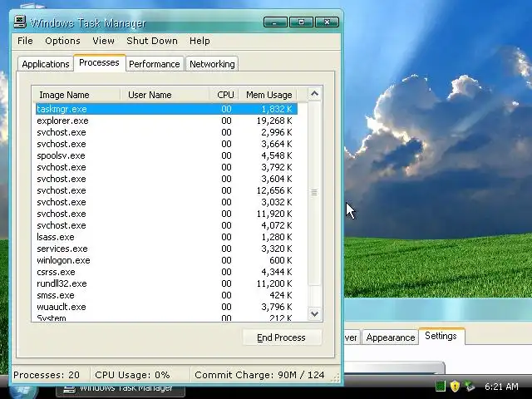Select the wuauclt.exe process
Screen dimensions: 532x399
[166, 307]
